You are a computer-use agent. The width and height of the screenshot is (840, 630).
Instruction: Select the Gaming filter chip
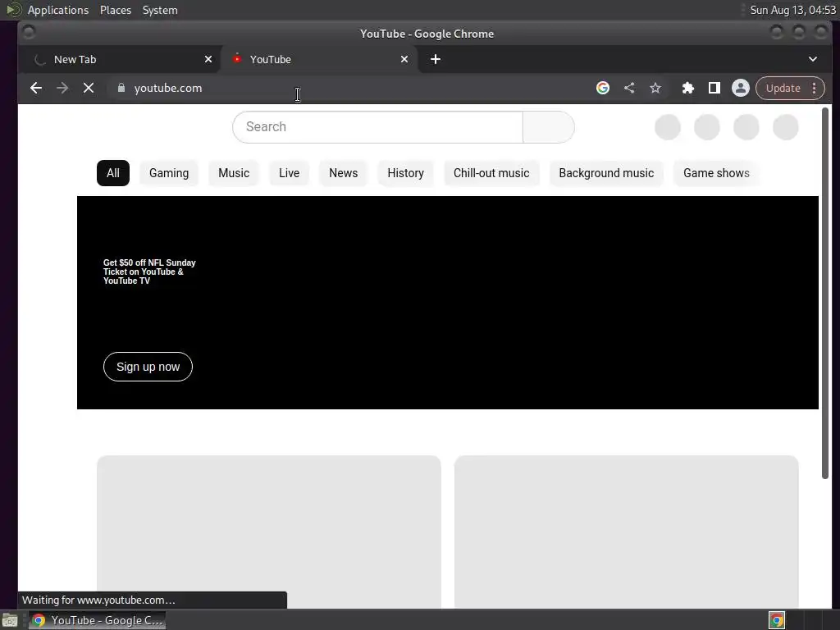(169, 173)
